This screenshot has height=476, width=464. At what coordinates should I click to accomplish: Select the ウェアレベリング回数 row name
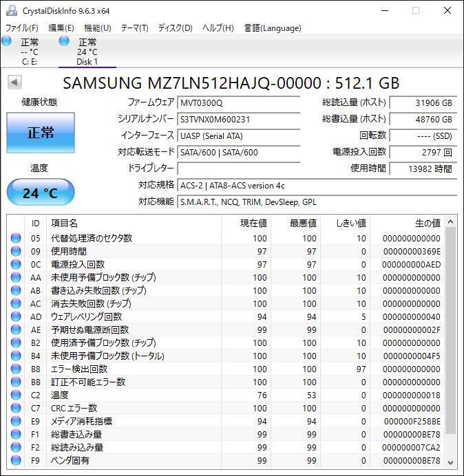86,316
